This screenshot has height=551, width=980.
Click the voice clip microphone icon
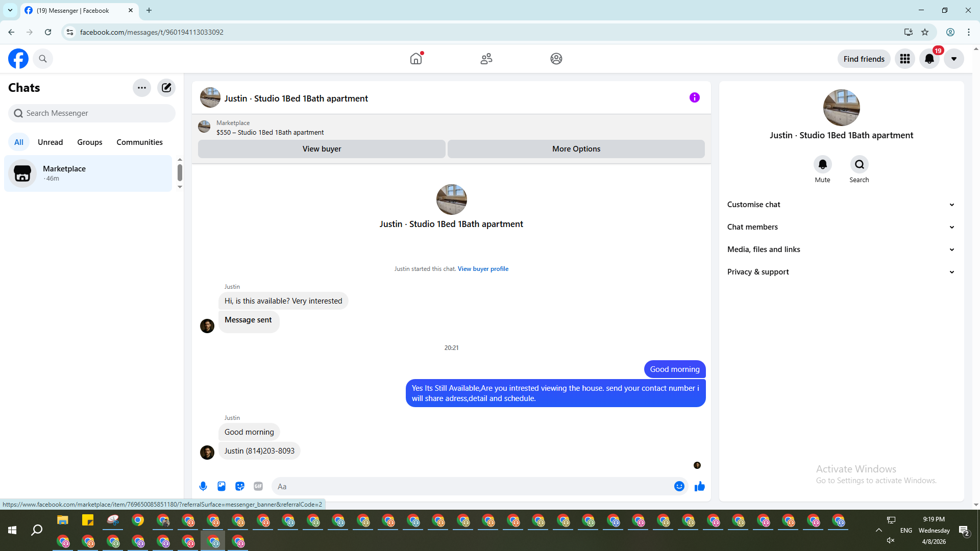click(x=203, y=486)
